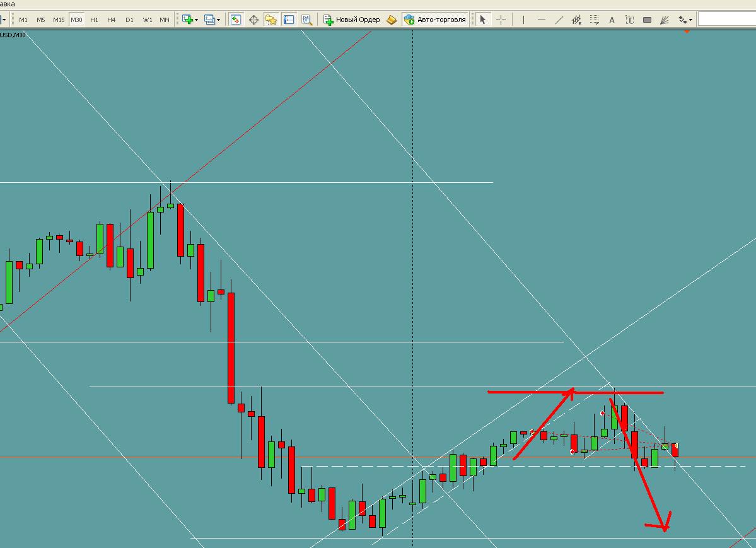Toggle the Navigator folder-star icon
Image resolution: width=756 pixels, height=548 pixels.
pos(271,20)
